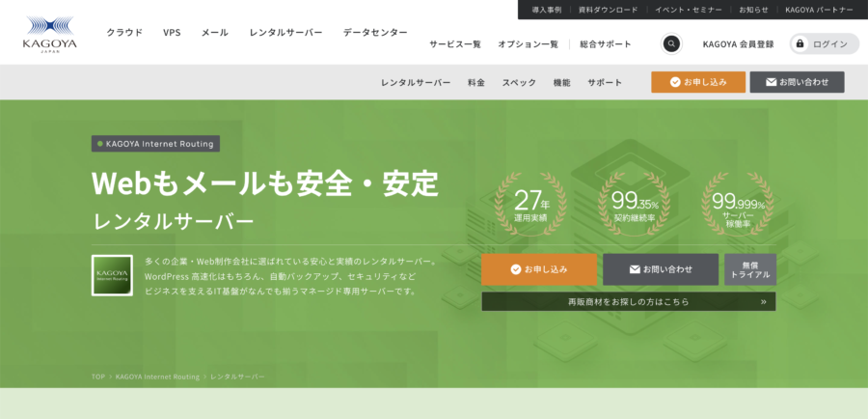Click the KAGOYA Japan logo

tap(50, 35)
